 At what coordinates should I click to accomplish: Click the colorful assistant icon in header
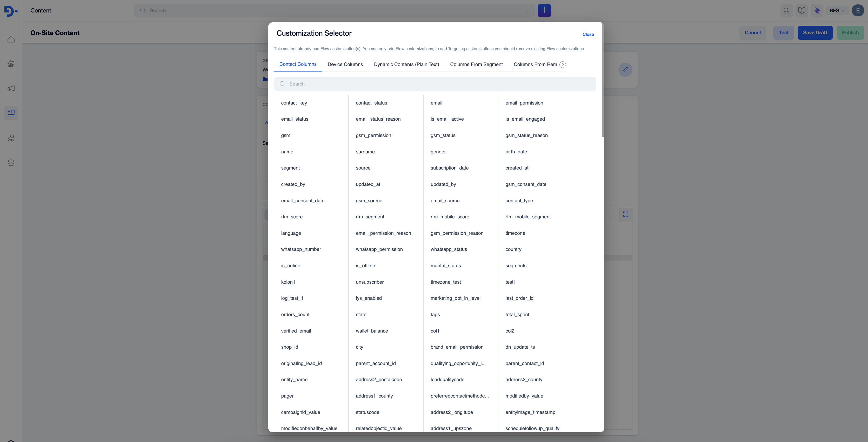[817, 10]
